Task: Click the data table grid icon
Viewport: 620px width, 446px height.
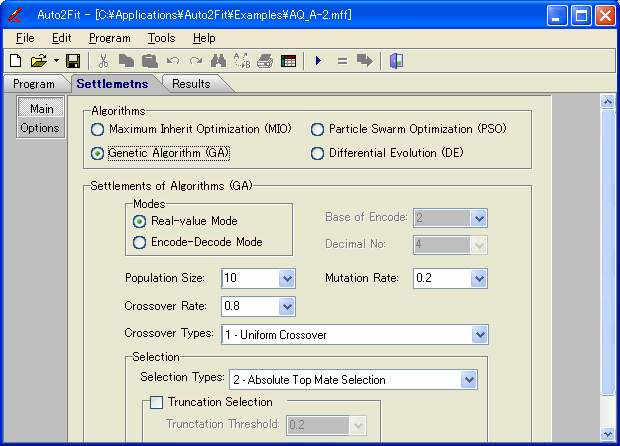Action: point(288,61)
